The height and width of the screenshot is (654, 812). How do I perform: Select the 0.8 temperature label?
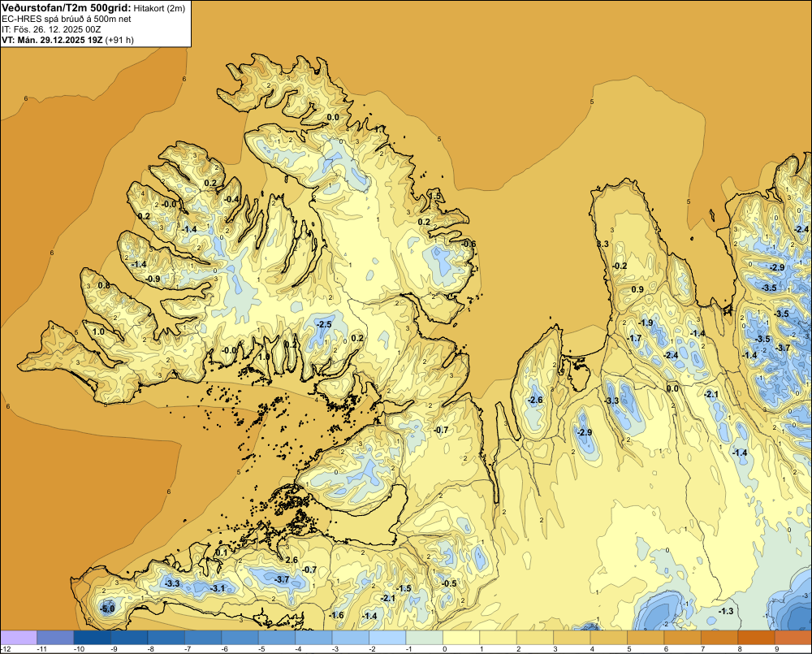(104, 285)
